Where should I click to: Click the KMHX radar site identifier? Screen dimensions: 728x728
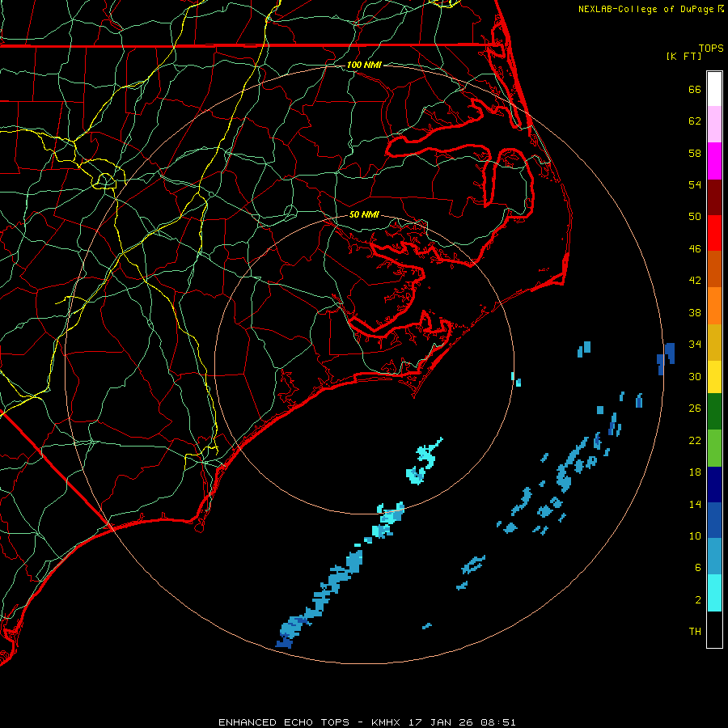pos(387,722)
